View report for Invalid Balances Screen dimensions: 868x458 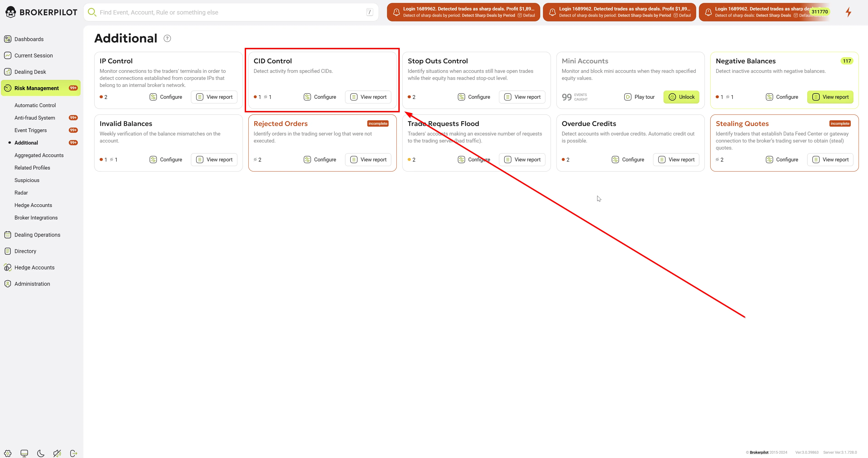[x=214, y=160]
